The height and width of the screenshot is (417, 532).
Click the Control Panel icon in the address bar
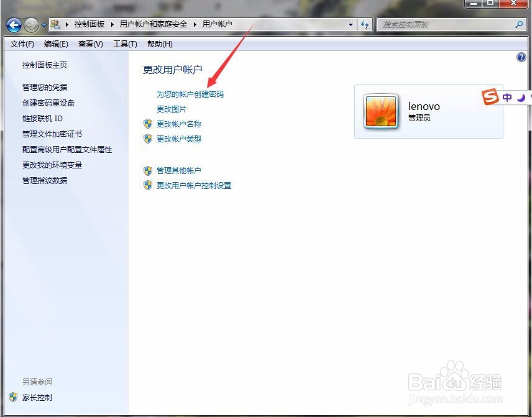coord(54,24)
